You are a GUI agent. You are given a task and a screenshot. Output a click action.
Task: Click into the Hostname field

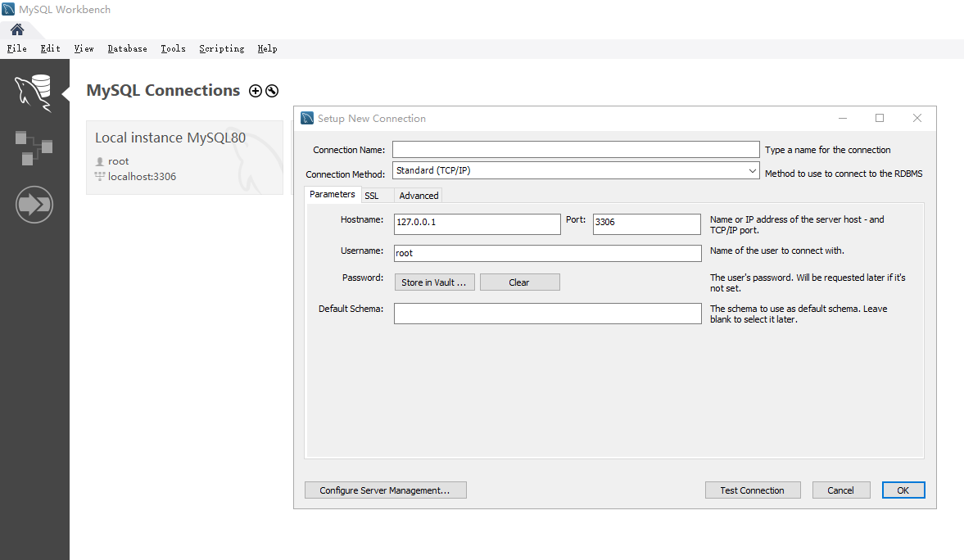click(477, 224)
